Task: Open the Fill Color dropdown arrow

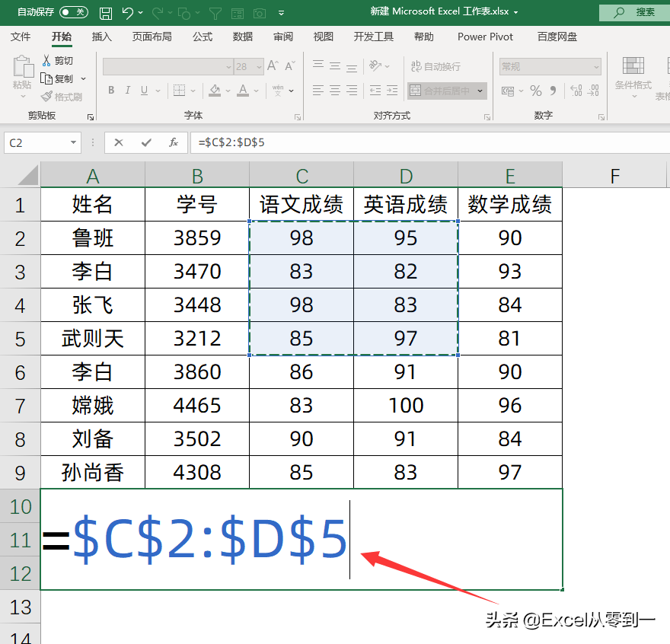Action: (x=227, y=90)
